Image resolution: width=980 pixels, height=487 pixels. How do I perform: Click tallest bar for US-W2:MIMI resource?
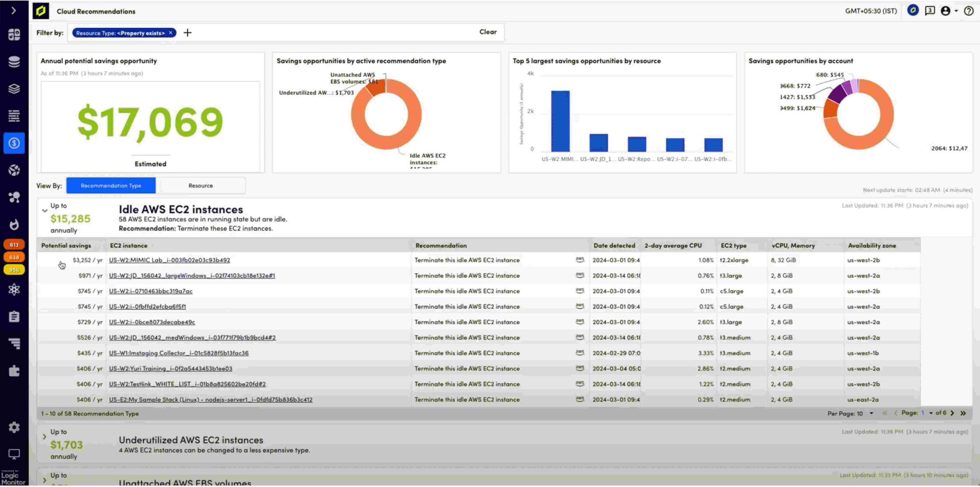[560, 121]
